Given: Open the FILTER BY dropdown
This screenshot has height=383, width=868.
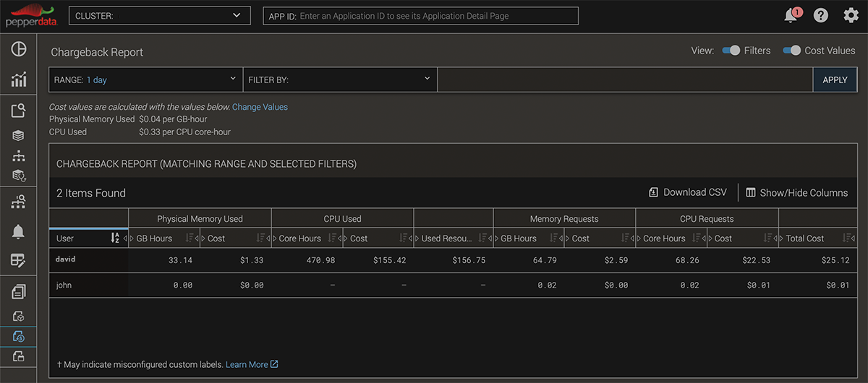Looking at the screenshot, I should (340, 79).
